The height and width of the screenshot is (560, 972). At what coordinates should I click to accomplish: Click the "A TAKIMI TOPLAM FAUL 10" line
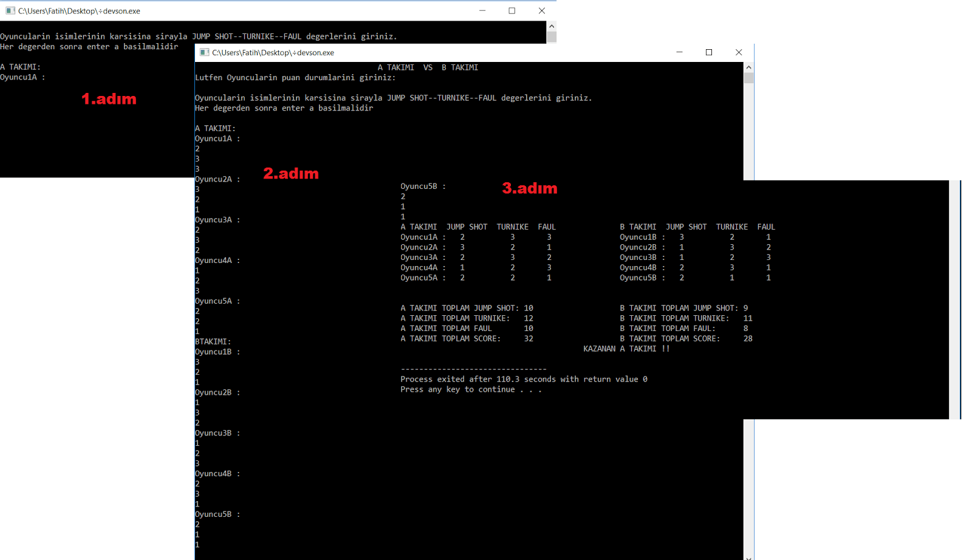tap(467, 329)
